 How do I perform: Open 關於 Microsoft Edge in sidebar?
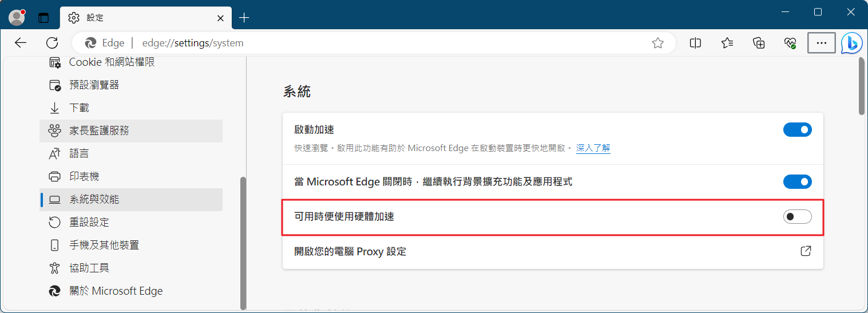116,291
